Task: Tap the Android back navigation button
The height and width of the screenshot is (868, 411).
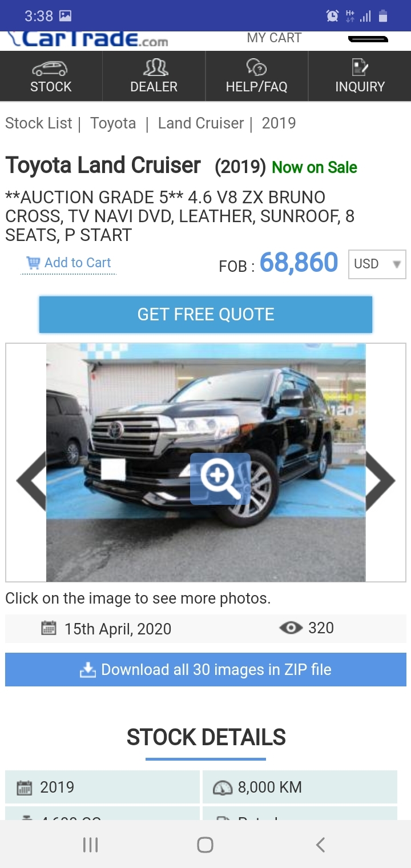Action: 320,845
